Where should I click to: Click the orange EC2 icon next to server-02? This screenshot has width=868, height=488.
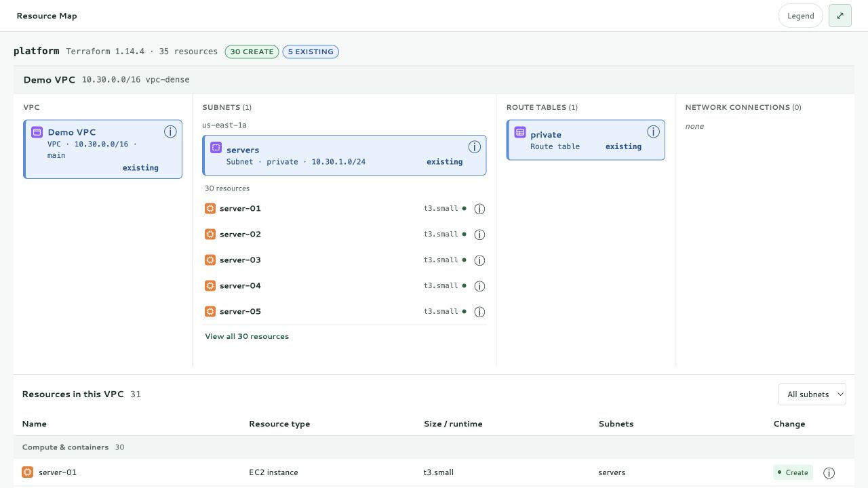(x=210, y=235)
